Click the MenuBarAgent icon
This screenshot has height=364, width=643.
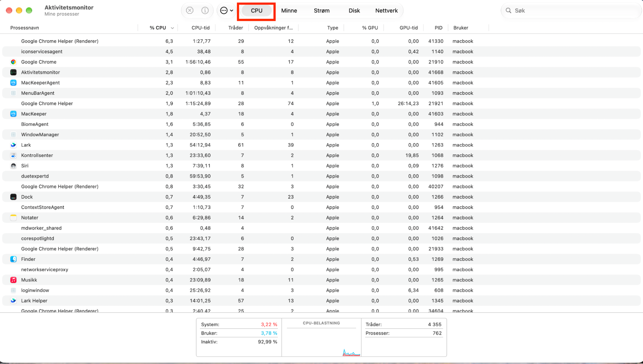tap(13, 93)
